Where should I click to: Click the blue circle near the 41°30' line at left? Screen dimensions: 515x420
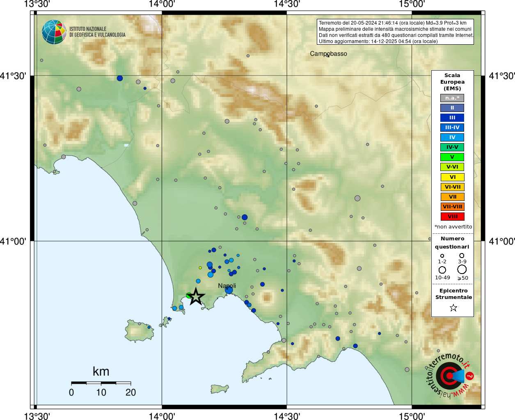click(x=120, y=78)
